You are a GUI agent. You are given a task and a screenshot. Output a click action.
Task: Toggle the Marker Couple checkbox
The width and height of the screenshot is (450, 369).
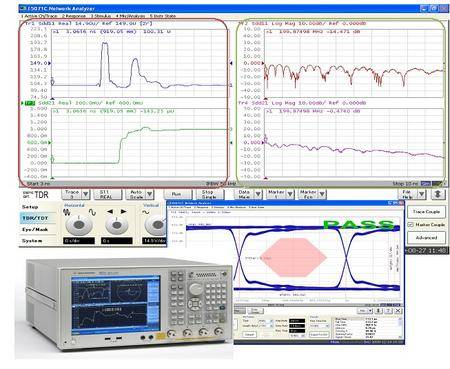point(411,225)
